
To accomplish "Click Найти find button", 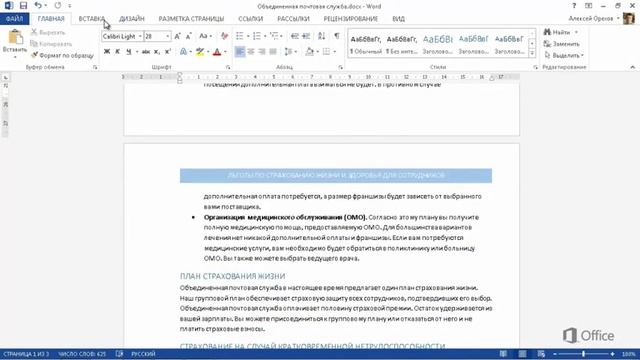I will [557, 32].
